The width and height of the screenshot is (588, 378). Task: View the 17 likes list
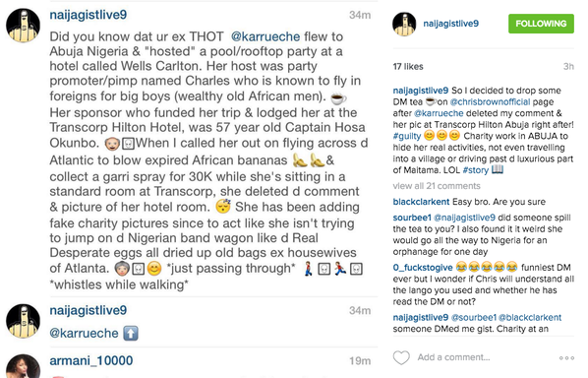[x=408, y=66]
